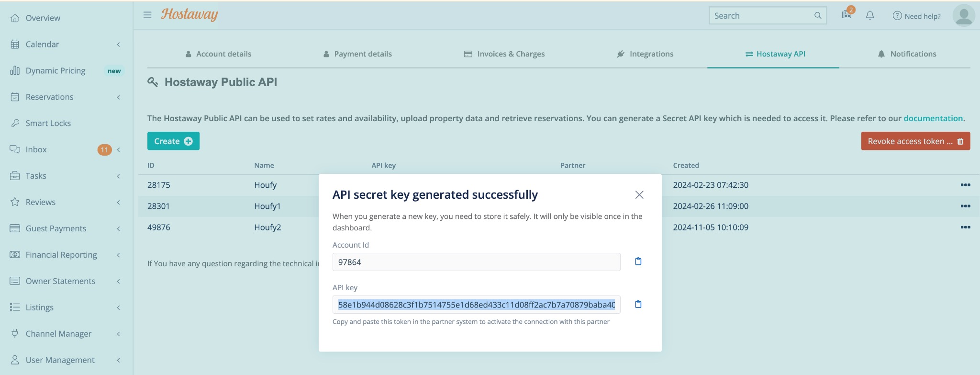Click the Owner Statements document icon
This screenshot has width=980, height=375.
pyautogui.click(x=15, y=281)
